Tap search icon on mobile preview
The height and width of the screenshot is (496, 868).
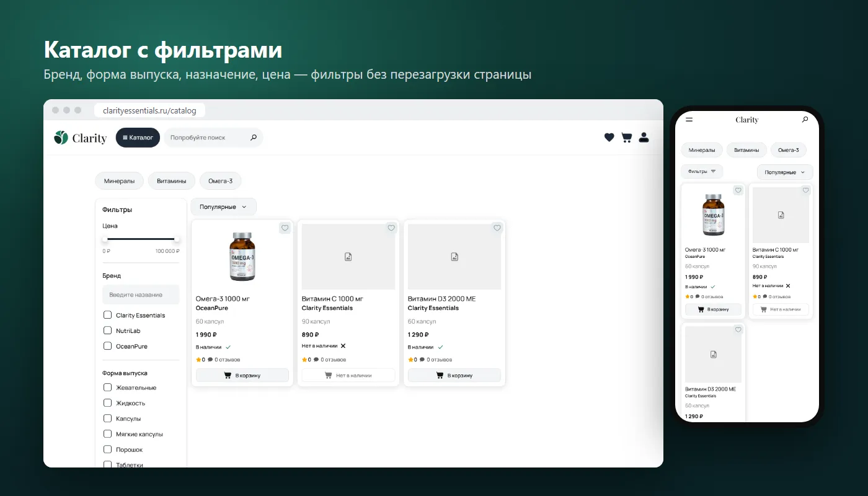click(805, 120)
